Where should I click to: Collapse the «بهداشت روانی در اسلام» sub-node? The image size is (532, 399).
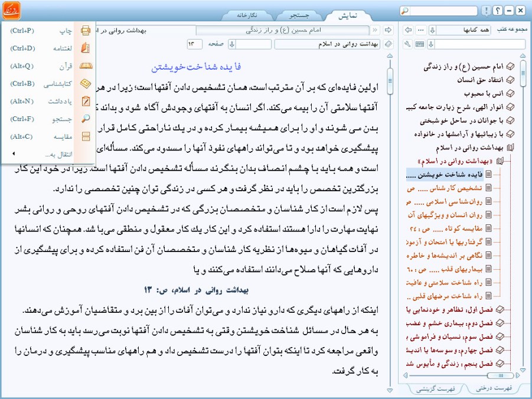500,161
